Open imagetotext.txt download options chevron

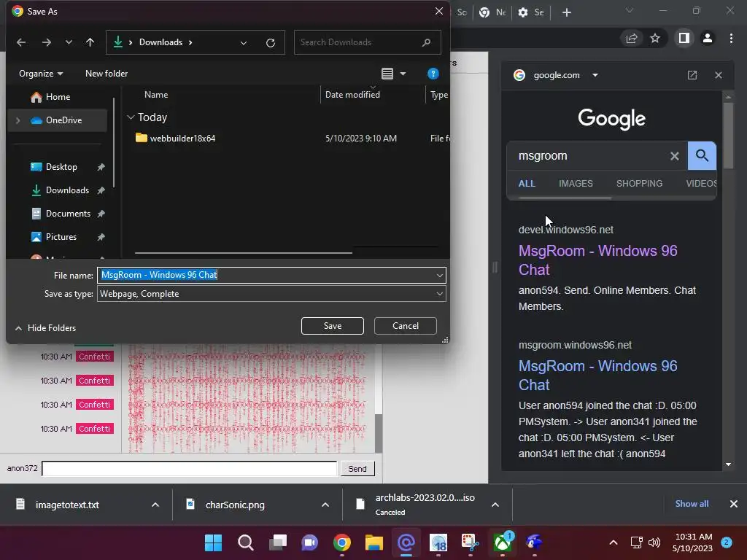click(155, 505)
